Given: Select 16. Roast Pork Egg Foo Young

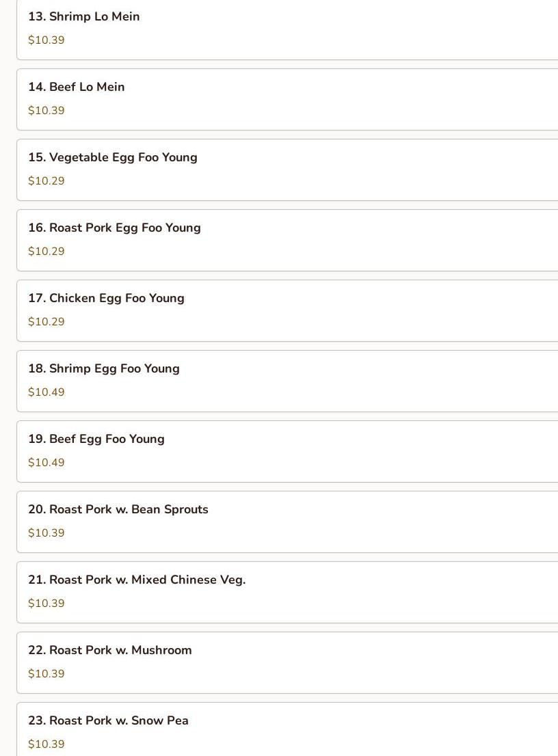Looking at the screenshot, I should coord(287,240).
